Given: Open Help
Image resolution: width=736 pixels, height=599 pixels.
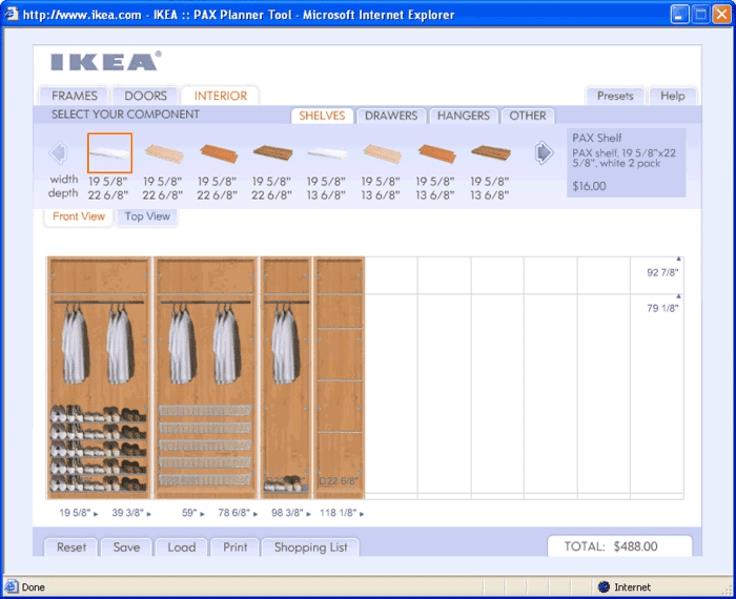Looking at the screenshot, I should pos(672,96).
